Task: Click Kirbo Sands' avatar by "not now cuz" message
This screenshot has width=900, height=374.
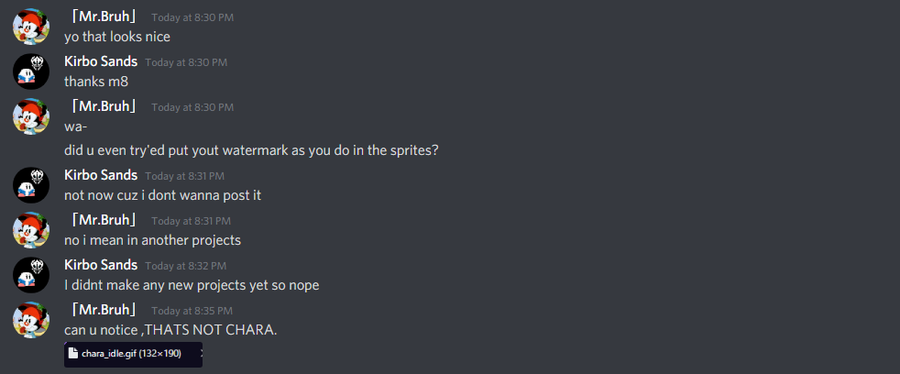Action: (31, 185)
